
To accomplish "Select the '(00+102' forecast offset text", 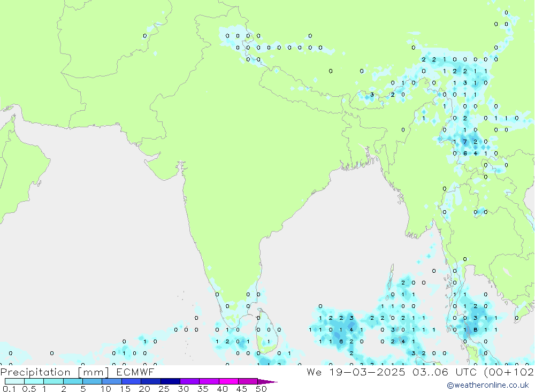I will (509, 372).
